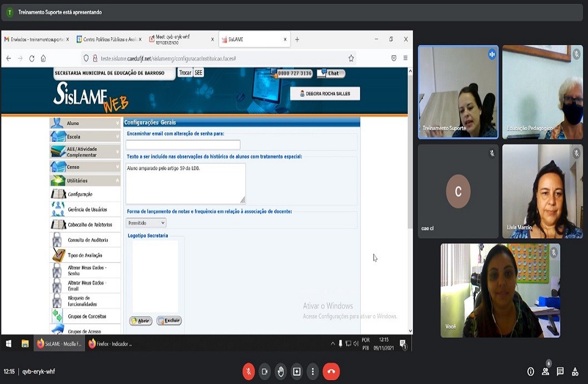588x384 pixels.
Task: Click the Abrir logo button
Action: tap(141, 321)
